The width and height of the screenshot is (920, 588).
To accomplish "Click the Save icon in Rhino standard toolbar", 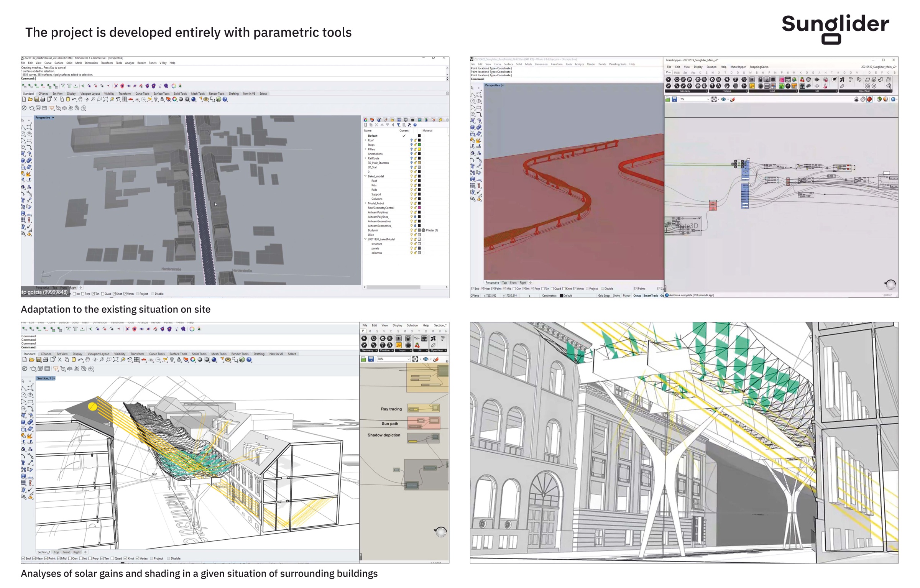I will pyautogui.click(x=36, y=99).
